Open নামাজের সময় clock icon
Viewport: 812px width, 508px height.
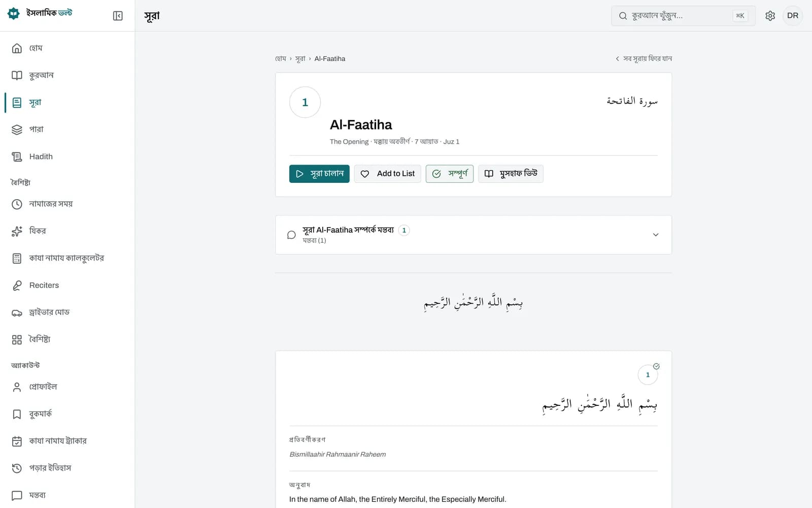tap(17, 204)
